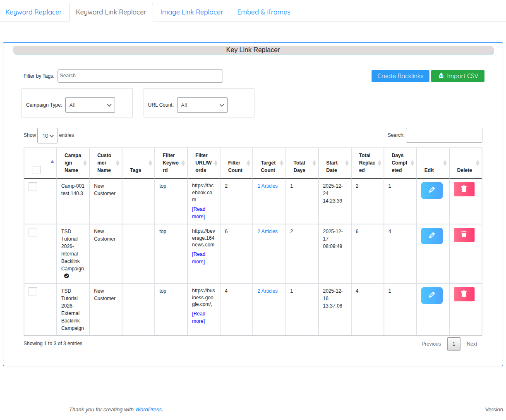506x420 pixels.
Task: Edit the Camp-001 test campaign with pencil icon
Action: pyautogui.click(x=432, y=190)
